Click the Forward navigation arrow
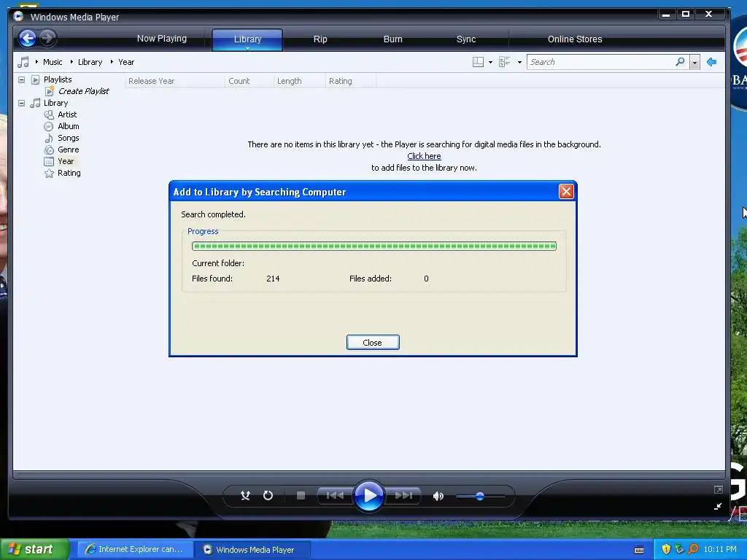 [47, 38]
